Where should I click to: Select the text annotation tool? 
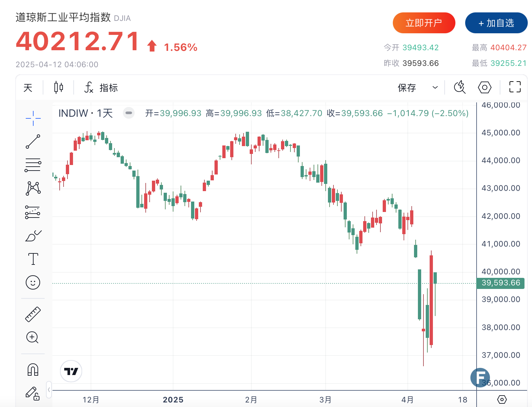pos(33,259)
